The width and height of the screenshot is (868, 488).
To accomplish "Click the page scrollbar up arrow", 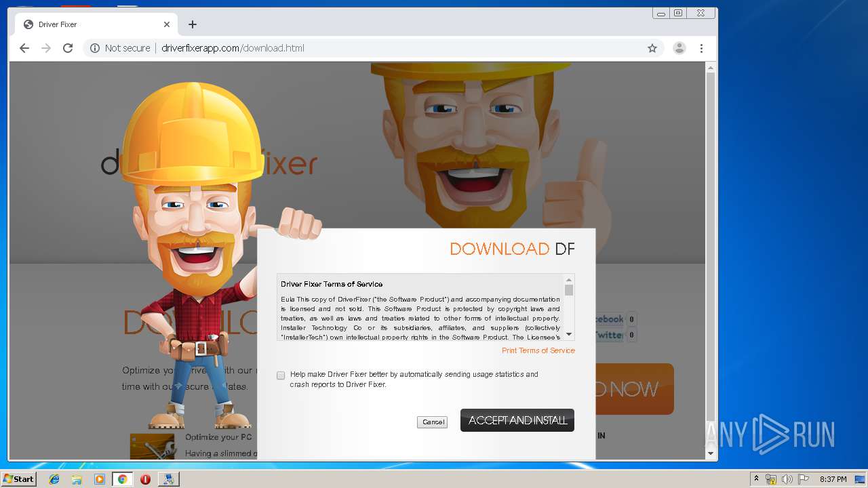I will (711, 68).
